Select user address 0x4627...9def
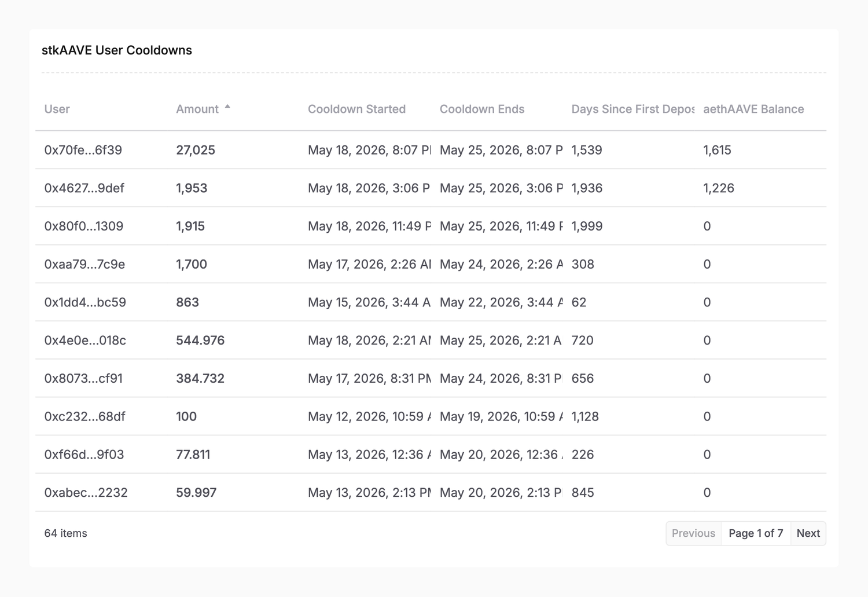This screenshot has width=868, height=597. (x=84, y=188)
